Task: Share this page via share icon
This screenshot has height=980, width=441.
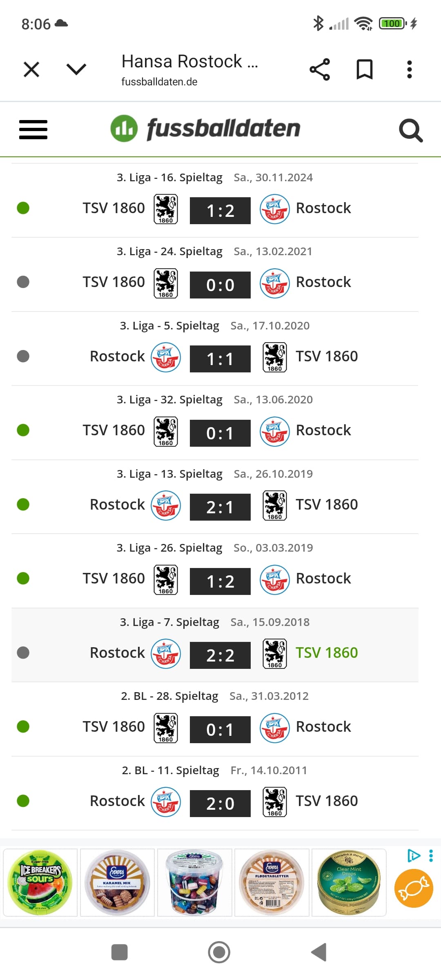Action: (x=320, y=69)
